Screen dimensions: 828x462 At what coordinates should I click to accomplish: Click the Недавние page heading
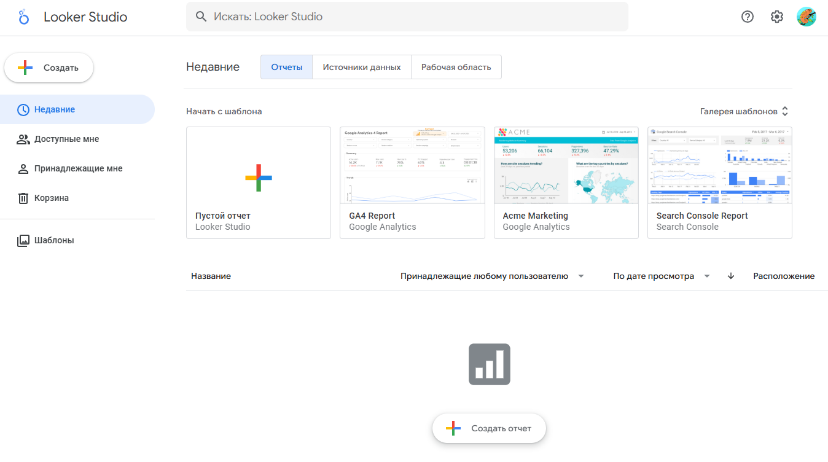tap(213, 67)
